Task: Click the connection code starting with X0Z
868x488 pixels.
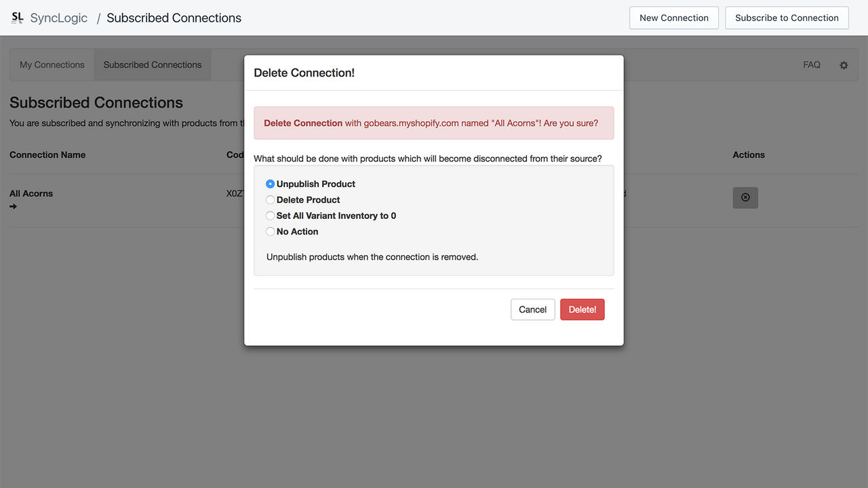Action: (234, 193)
